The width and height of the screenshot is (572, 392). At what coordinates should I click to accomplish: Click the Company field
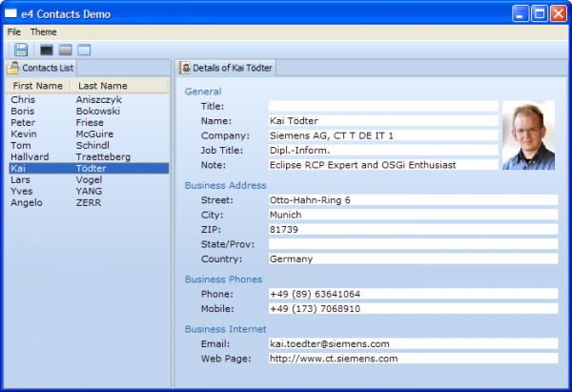pos(383,135)
